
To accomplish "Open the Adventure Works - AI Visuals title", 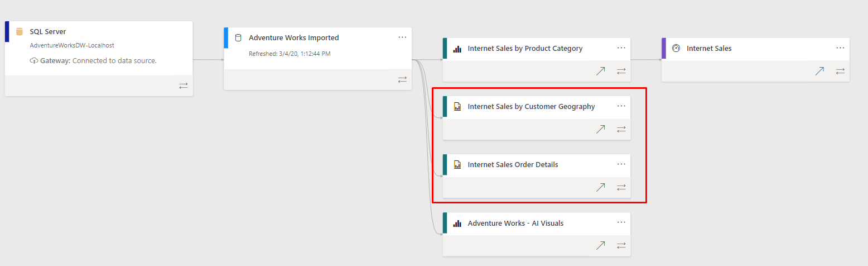I will [516, 224].
